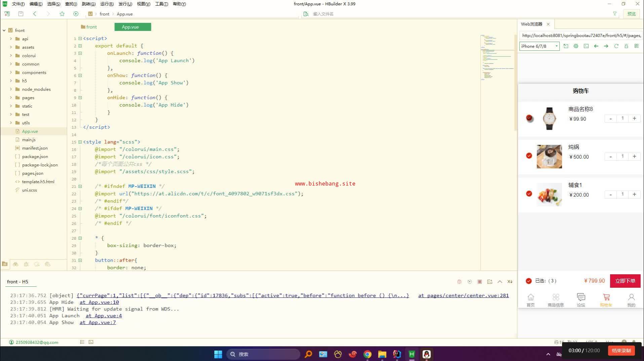Open HBuilder X from the taskbar

click(x=411, y=354)
